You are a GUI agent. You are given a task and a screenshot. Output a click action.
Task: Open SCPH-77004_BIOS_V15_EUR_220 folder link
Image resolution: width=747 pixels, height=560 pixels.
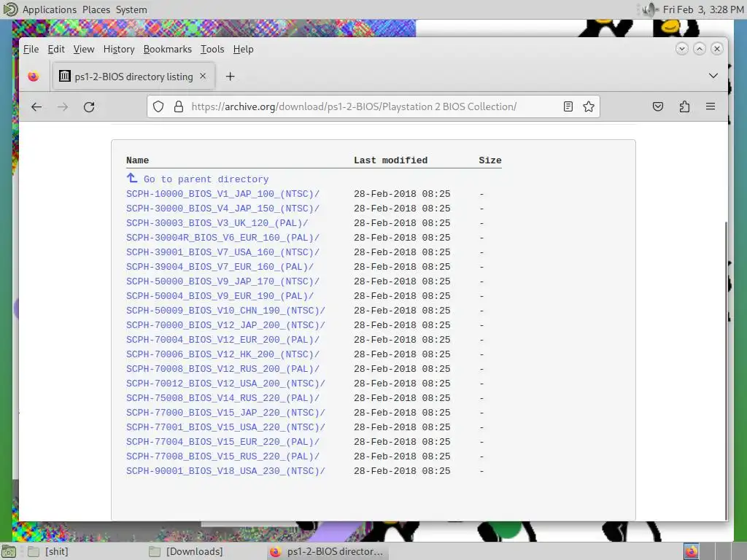point(223,442)
